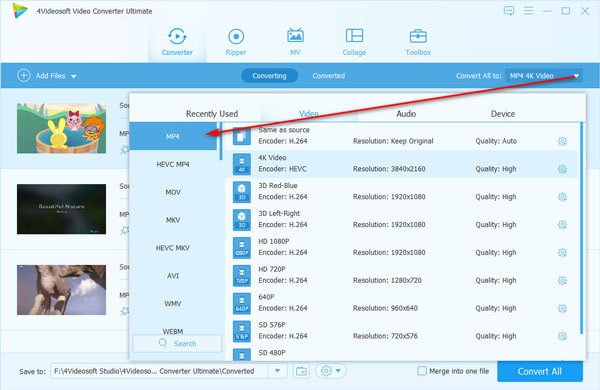This screenshot has height=390, width=600.
Task: Click the star icon under first video
Action: [x=125, y=150]
